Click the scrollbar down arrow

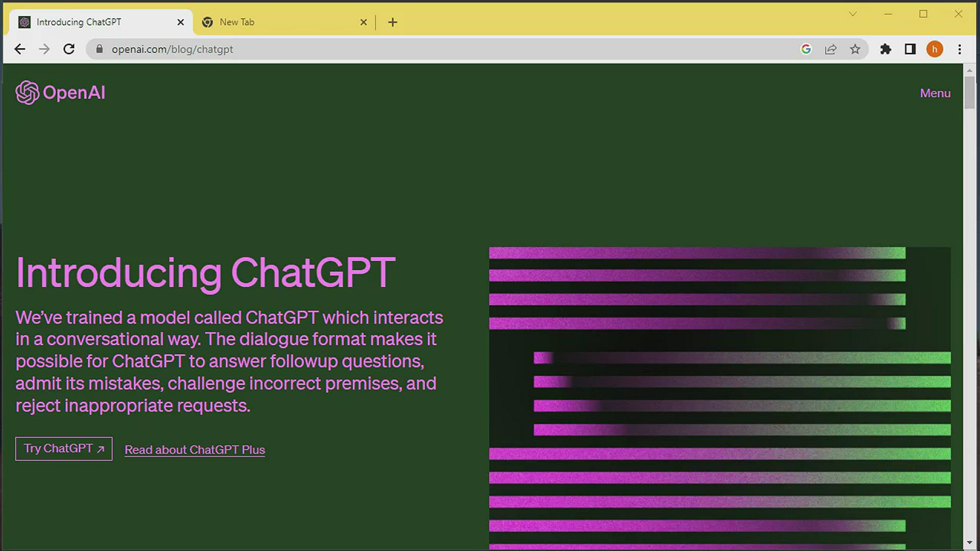[969, 543]
